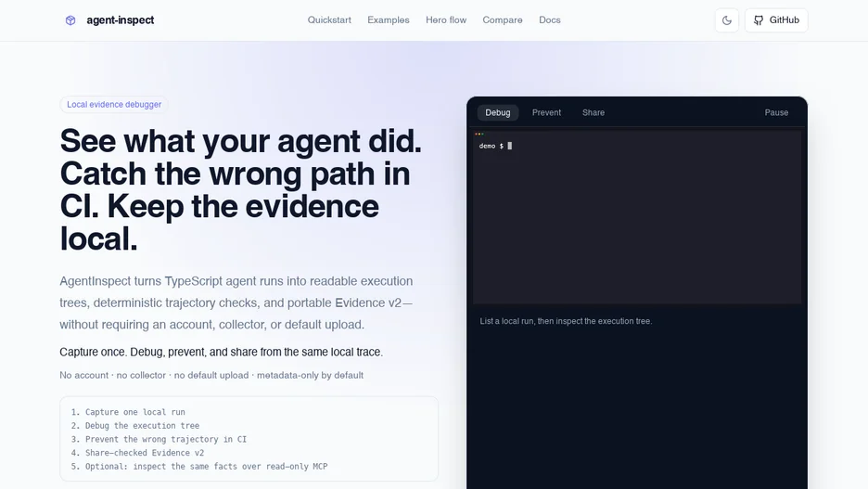Screen dimensions: 868x489
Task: Open the agent-inspect home link text
Action: tap(121, 19)
